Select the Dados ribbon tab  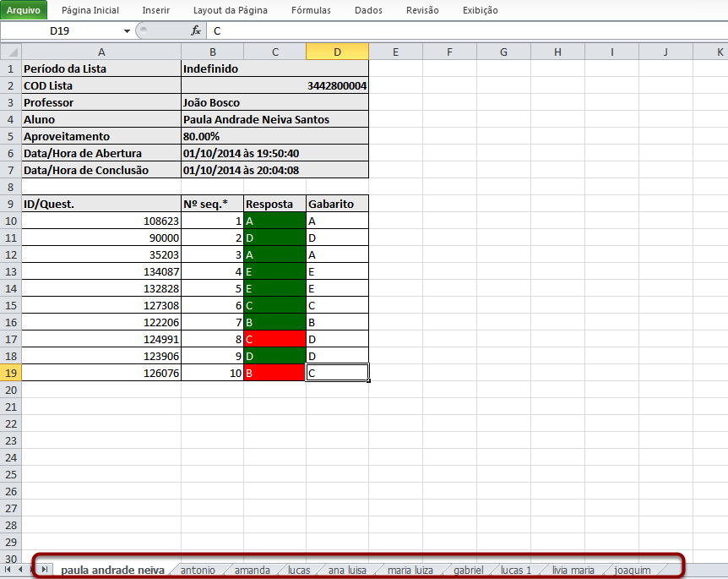point(368,10)
